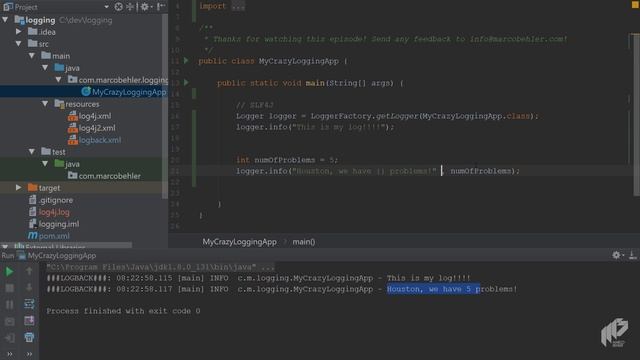640x360 pixels.
Task: Click numOfProblems variable declaration line
Action: [x=287, y=160]
